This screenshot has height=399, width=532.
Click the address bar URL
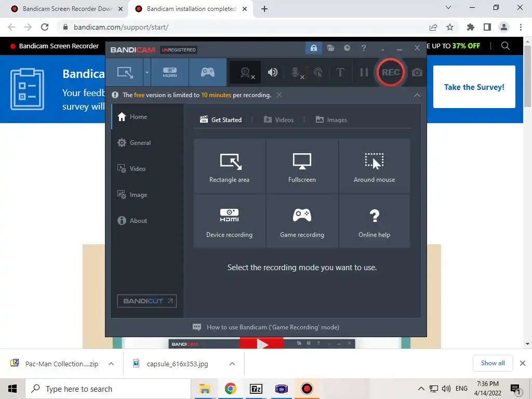(121, 27)
